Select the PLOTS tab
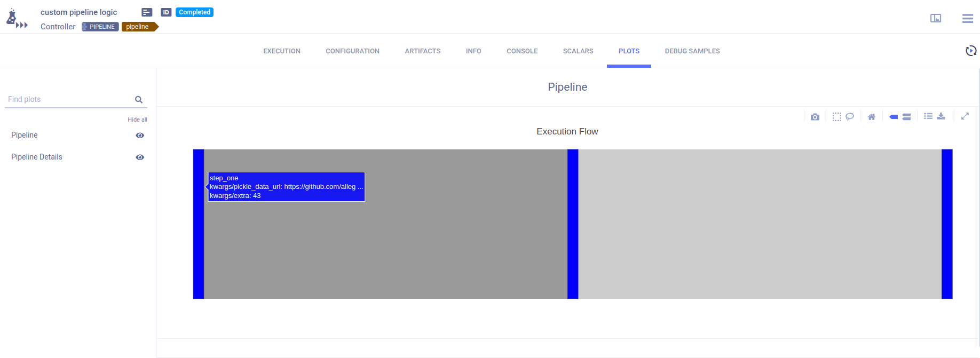 click(x=629, y=51)
